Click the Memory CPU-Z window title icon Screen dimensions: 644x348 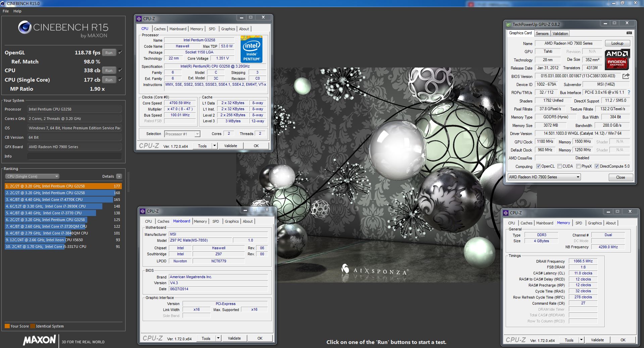[x=506, y=213]
